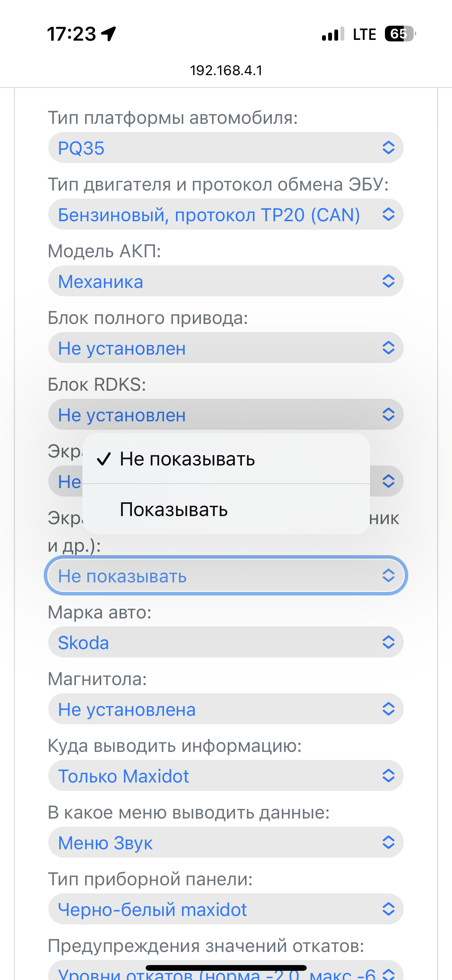Click chevron arrows on the Механика selector
This screenshot has height=980, width=452.
click(388, 281)
